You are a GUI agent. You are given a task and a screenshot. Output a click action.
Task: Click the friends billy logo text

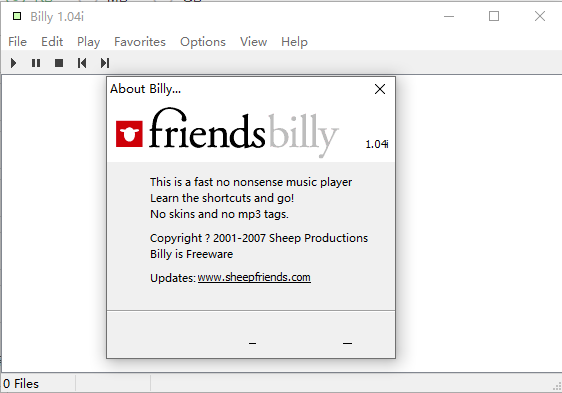click(244, 133)
